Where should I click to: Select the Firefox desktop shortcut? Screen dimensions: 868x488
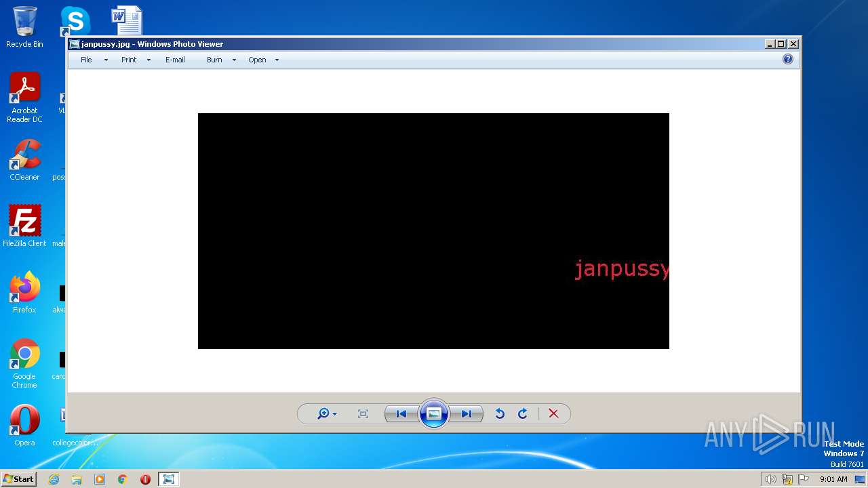tap(24, 292)
